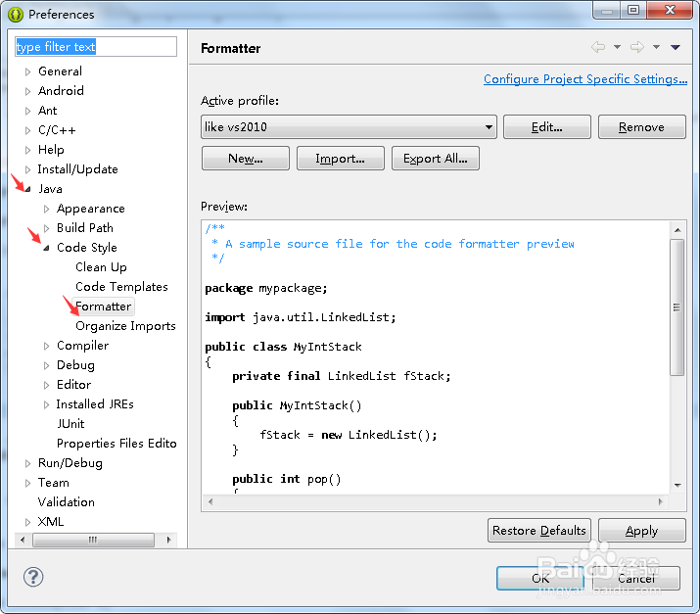
Task: Collapse the Java tree node
Action: coord(27,189)
